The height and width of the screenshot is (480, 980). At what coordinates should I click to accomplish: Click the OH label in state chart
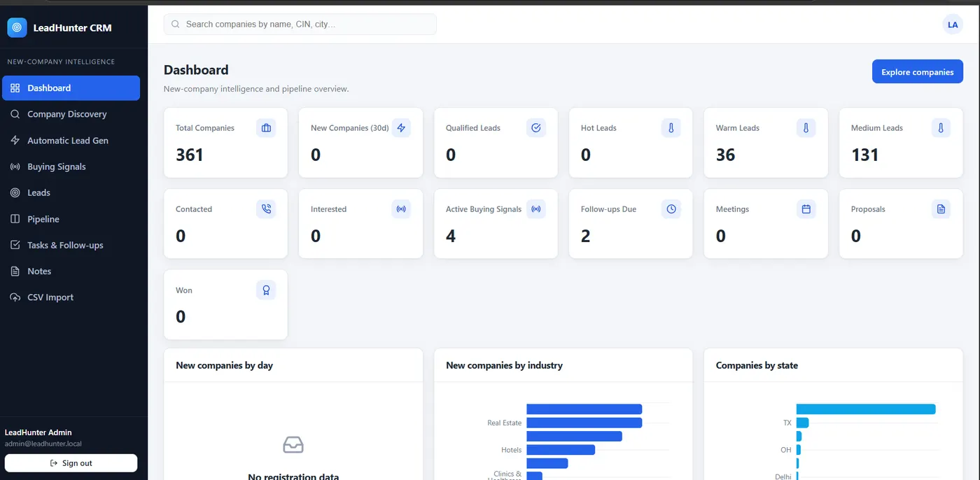(x=786, y=450)
